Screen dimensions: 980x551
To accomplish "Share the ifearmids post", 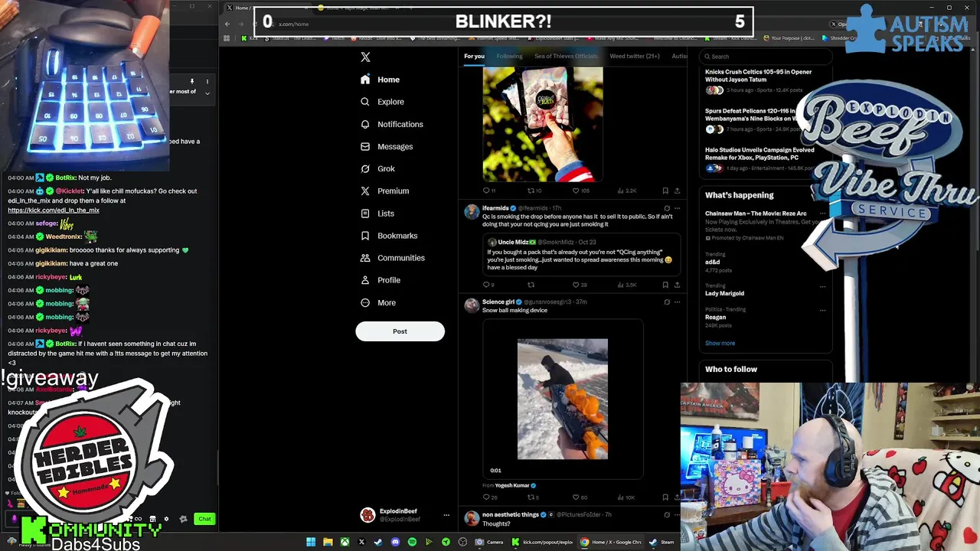I will click(x=677, y=285).
